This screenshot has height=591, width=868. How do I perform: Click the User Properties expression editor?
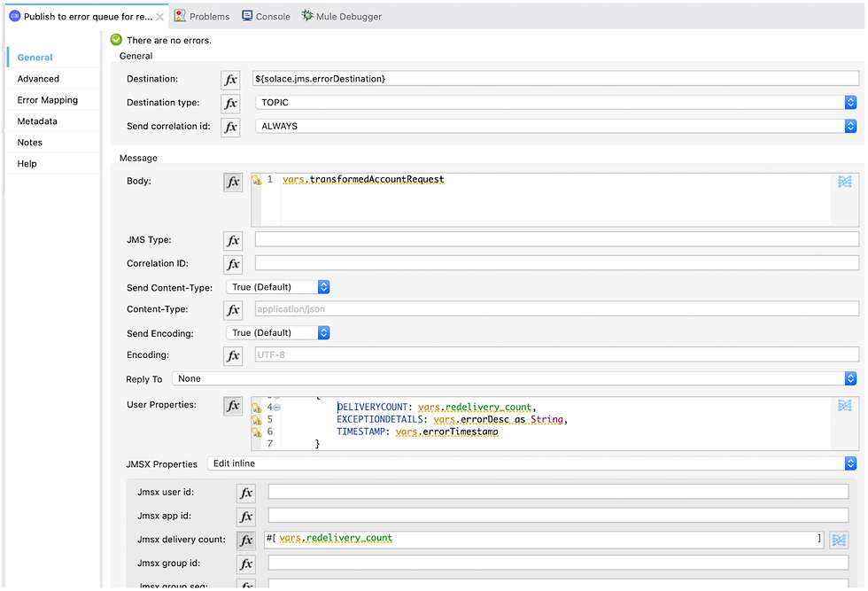pyautogui.click(x=555, y=424)
